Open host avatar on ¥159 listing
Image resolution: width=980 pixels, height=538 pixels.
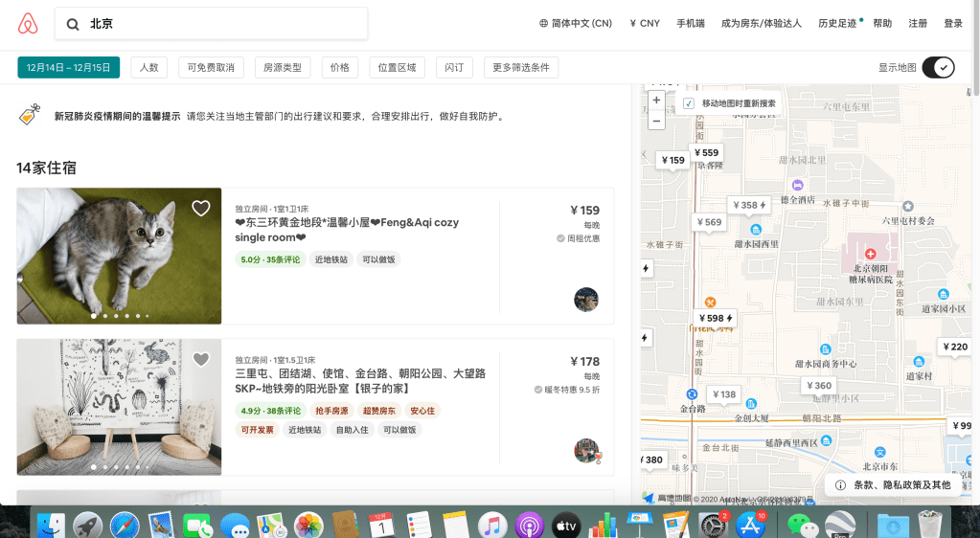click(x=586, y=300)
